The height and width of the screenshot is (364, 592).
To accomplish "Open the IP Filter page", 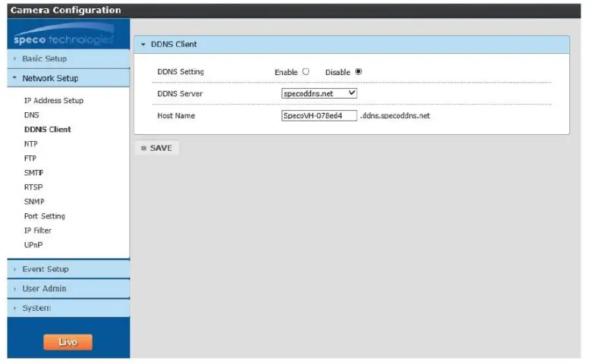I will coord(38,231).
